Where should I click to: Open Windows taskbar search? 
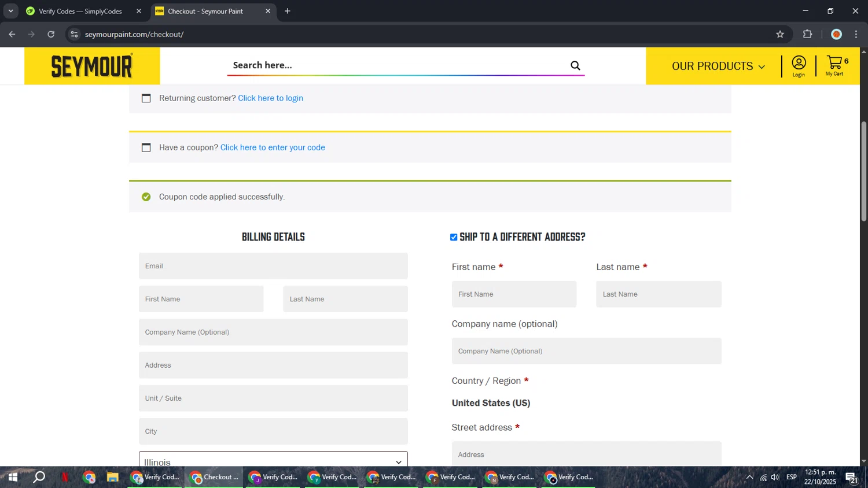point(39,477)
